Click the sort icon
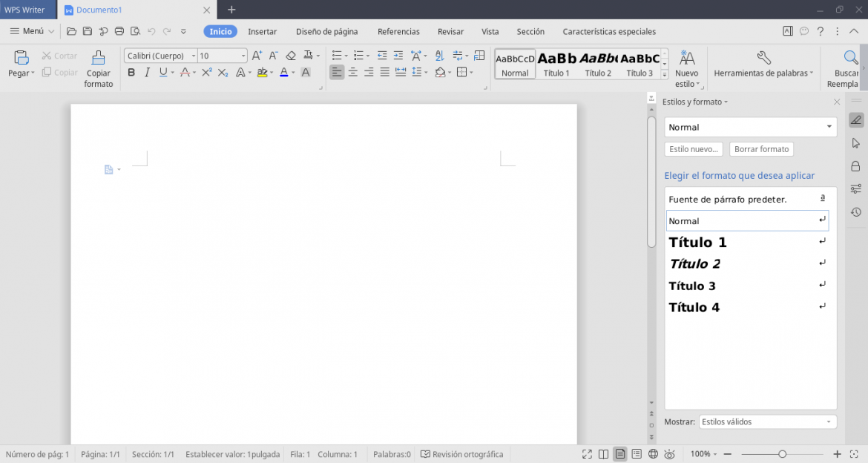Image resolution: width=868 pixels, height=463 pixels. click(x=439, y=56)
